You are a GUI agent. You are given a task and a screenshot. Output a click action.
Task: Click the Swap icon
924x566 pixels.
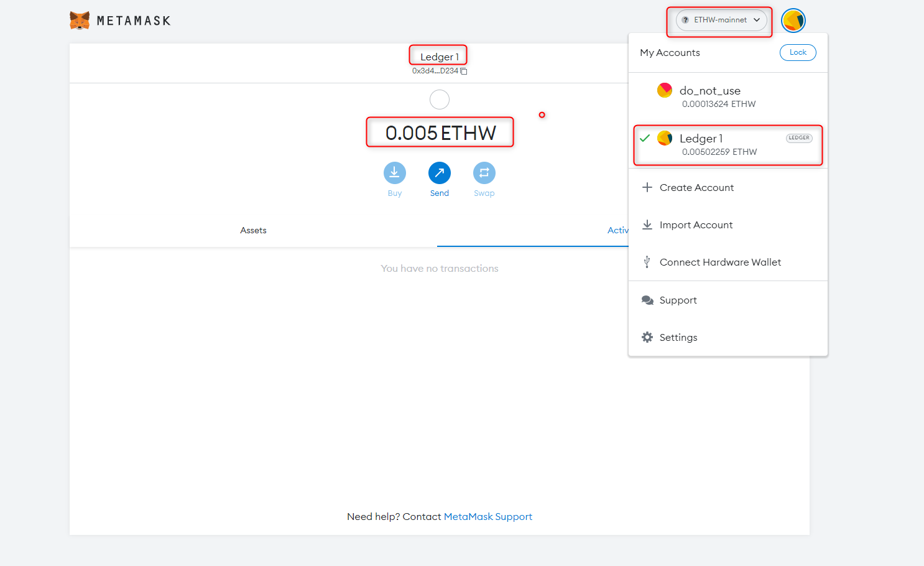pos(484,173)
